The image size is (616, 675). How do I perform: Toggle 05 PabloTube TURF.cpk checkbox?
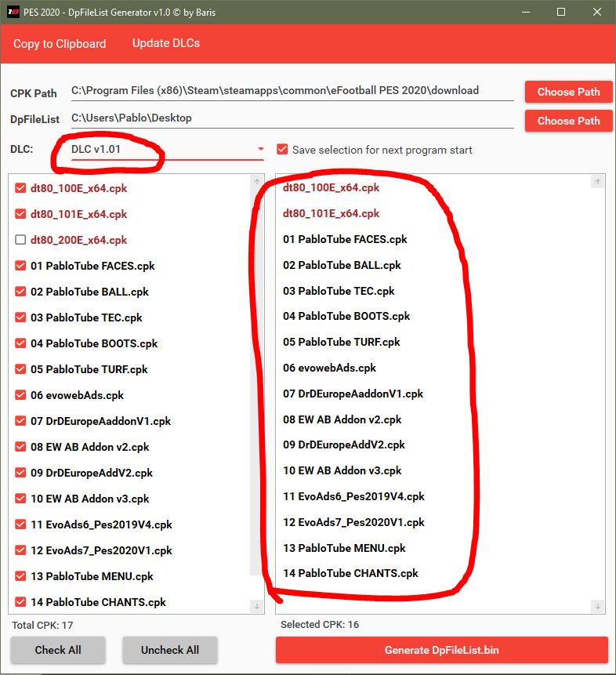[20, 369]
